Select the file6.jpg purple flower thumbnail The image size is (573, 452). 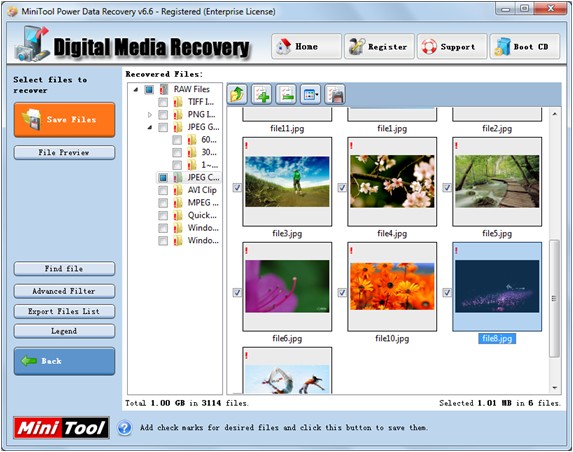[x=287, y=286]
